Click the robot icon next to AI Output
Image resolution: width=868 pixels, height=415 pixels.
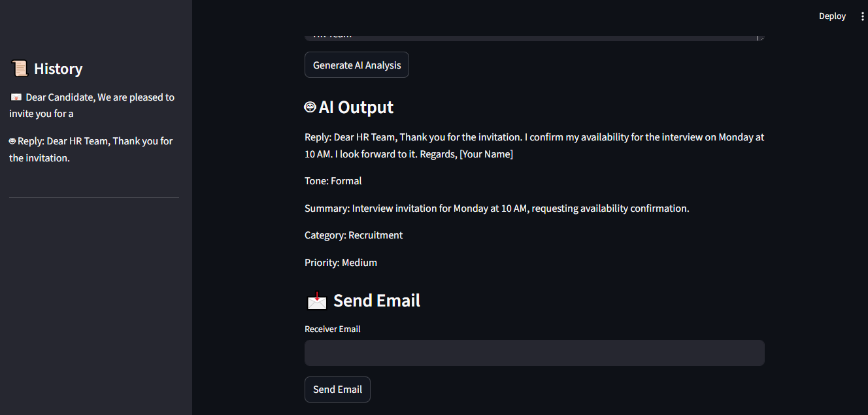click(x=310, y=107)
